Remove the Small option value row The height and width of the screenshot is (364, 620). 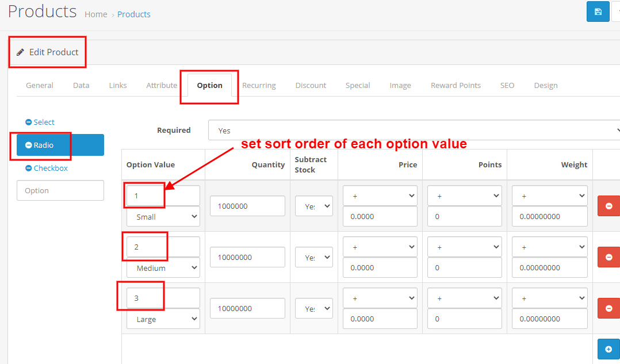point(608,205)
